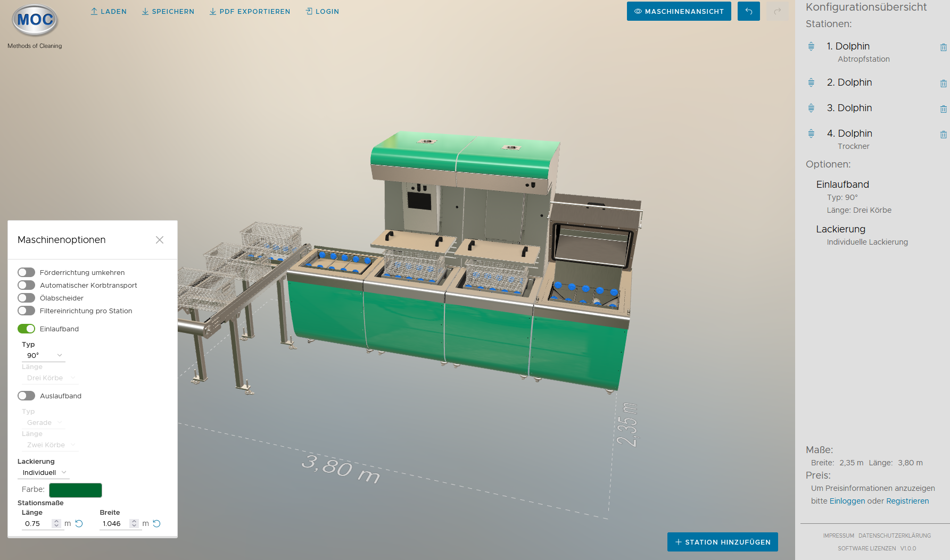
Task: Reset the station Länge value
Action: tap(79, 524)
